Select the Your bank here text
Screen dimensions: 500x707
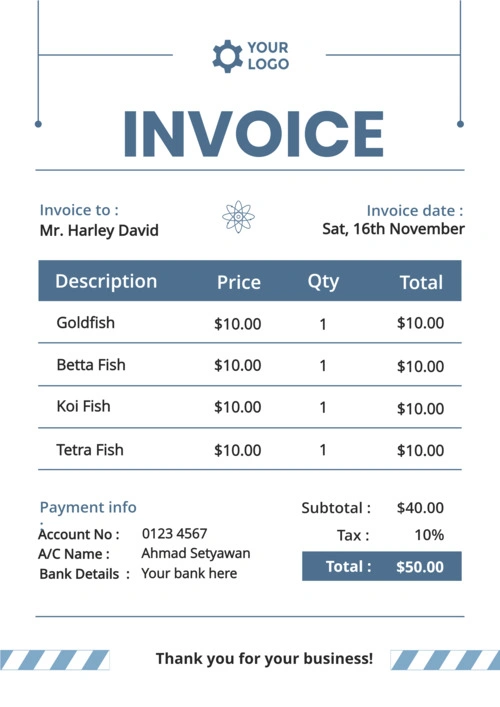pyautogui.click(x=189, y=573)
